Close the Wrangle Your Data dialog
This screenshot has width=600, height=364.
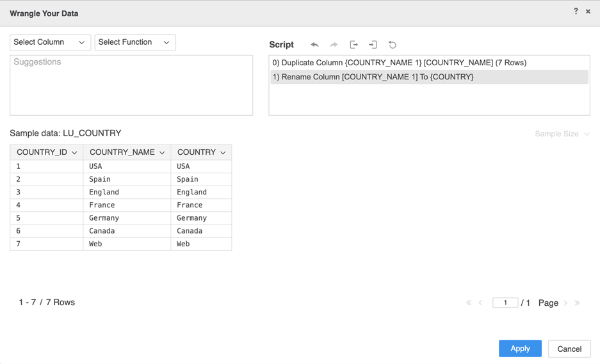[x=588, y=12]
